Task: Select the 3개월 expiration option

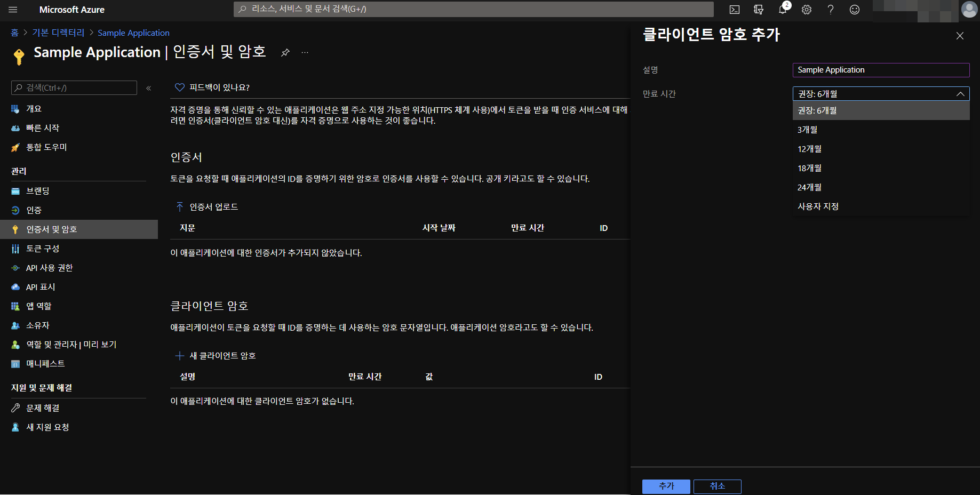Action: point(808,130)
